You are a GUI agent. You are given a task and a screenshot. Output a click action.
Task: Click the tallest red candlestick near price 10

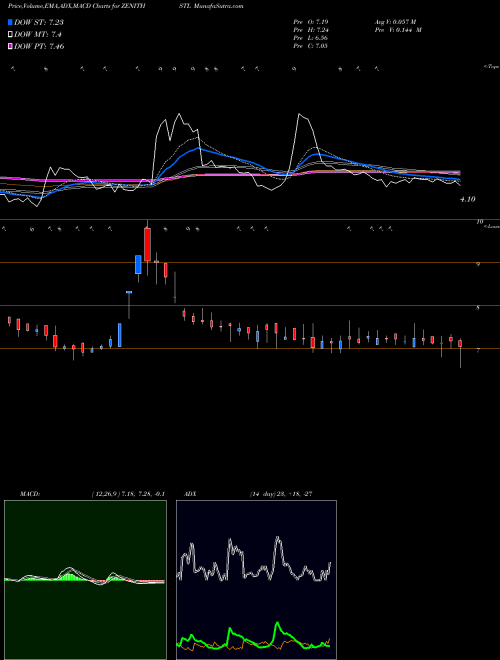[147, 245]
